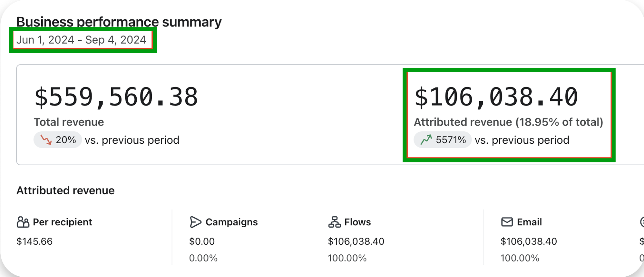The image size is (644, 277).
Task: Open the Campaigns metric label
Action: point(231,222)
